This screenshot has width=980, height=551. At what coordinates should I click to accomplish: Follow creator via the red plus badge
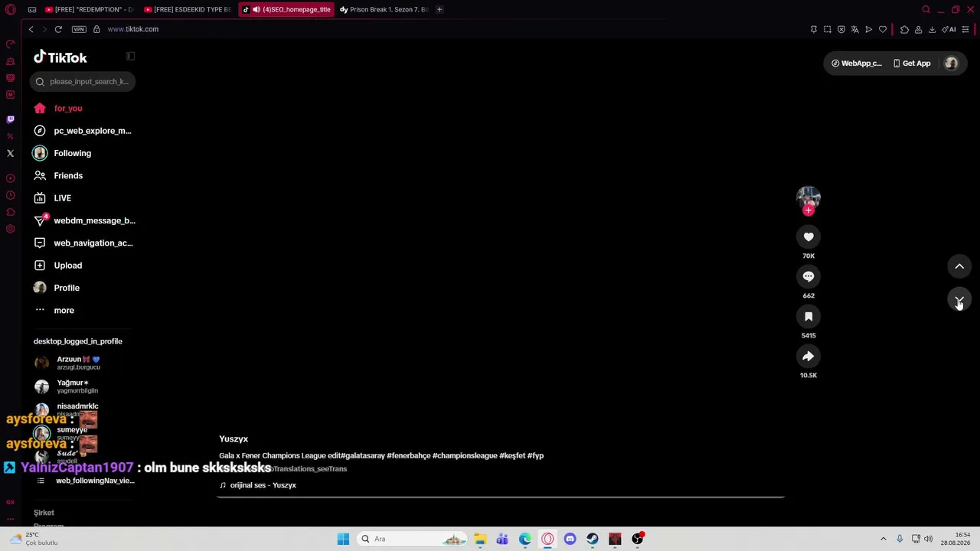coord(808,210)
